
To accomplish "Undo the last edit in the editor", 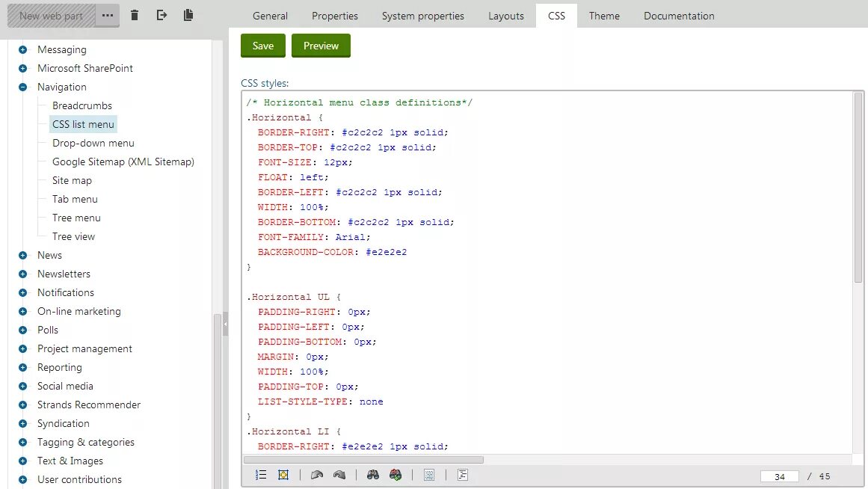I will click(x=317, y=475).
